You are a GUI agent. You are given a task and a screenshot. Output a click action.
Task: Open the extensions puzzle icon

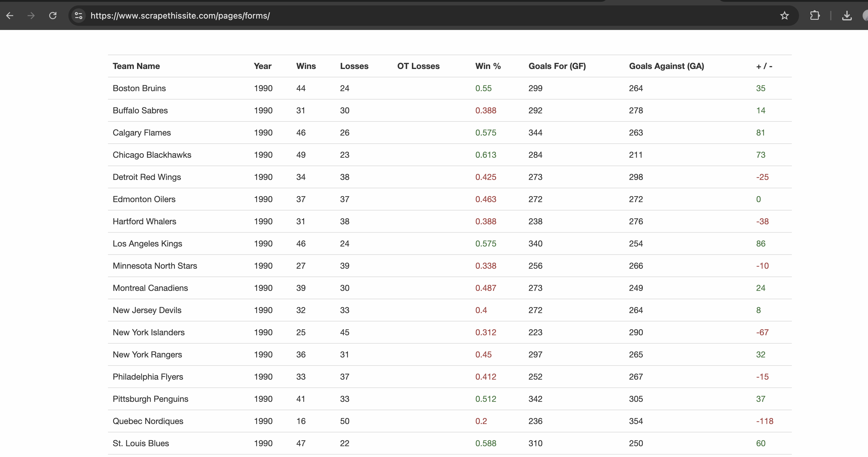814,16
